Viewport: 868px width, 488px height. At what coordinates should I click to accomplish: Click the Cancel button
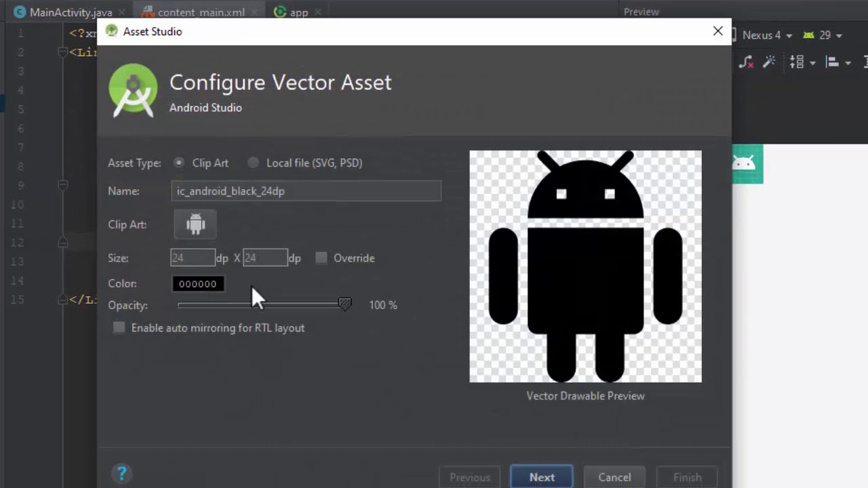pos(614,477)
